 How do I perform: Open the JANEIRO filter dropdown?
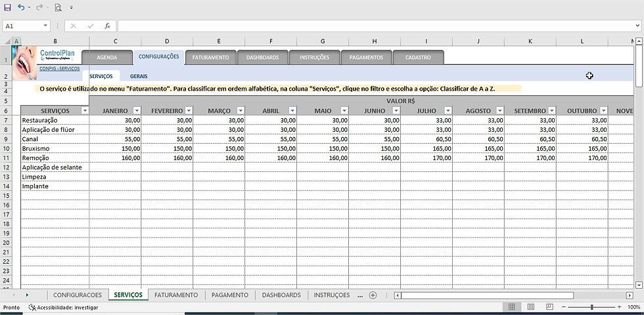tap(137, 111)
